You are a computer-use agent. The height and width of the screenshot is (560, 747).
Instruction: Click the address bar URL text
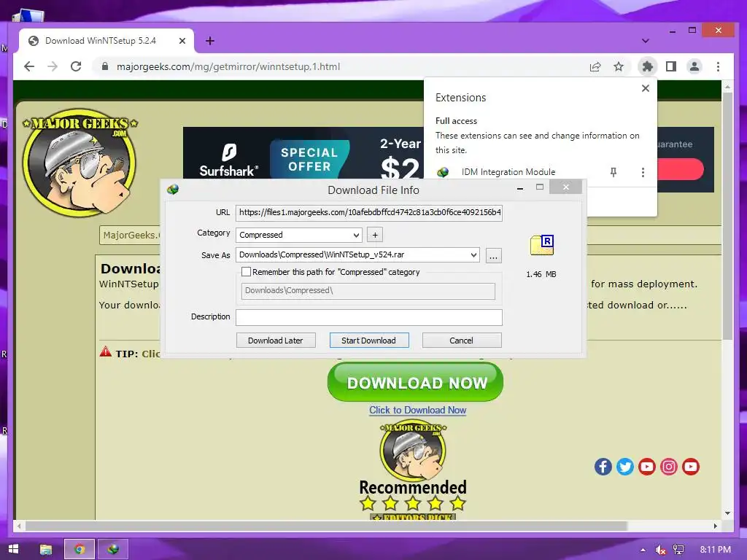tap(228, 66)
